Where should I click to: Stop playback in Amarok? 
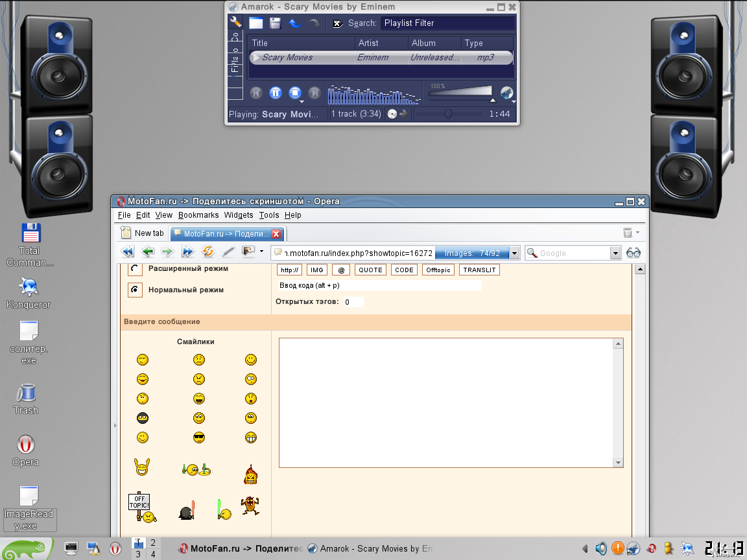pos(295,93)
